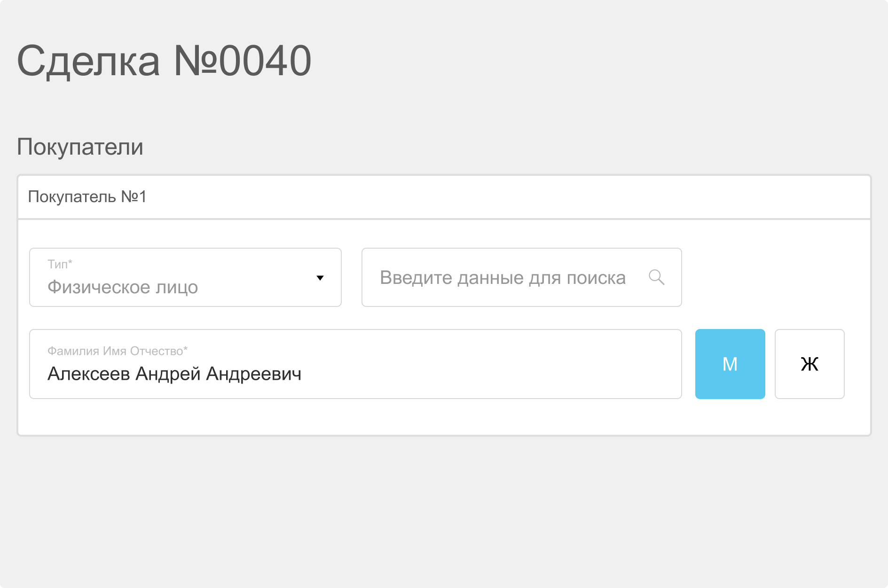Click the Покупатели section heading

[80, 147]
